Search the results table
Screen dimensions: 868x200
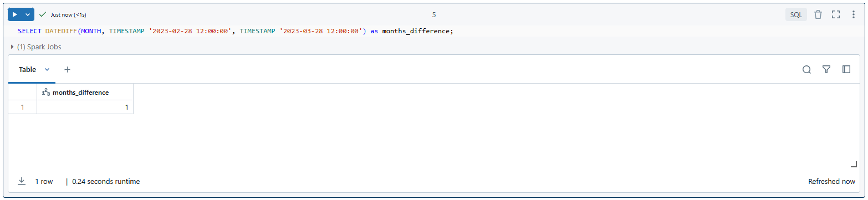[x=807, y=69]
